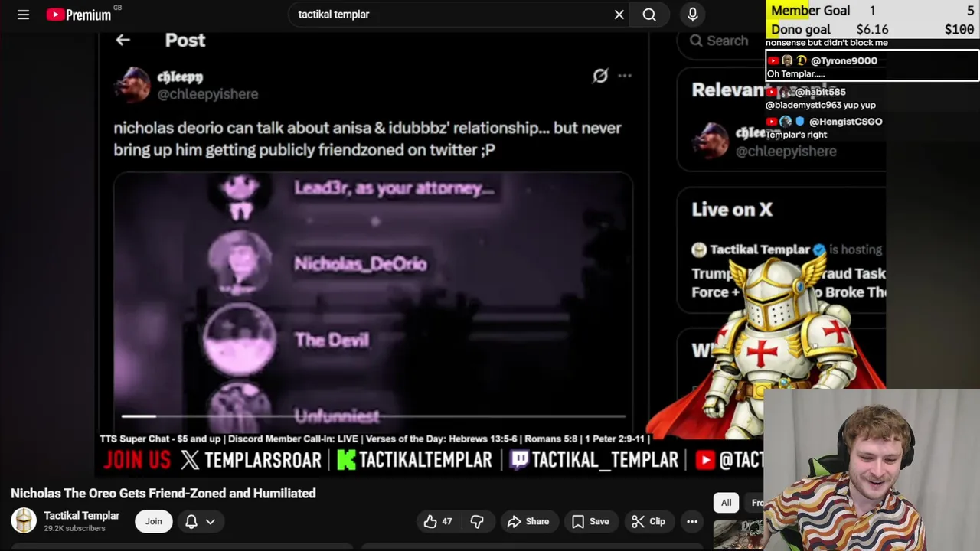
Task: Click @HengistCSGO chat username
Action: coord(845,122)
